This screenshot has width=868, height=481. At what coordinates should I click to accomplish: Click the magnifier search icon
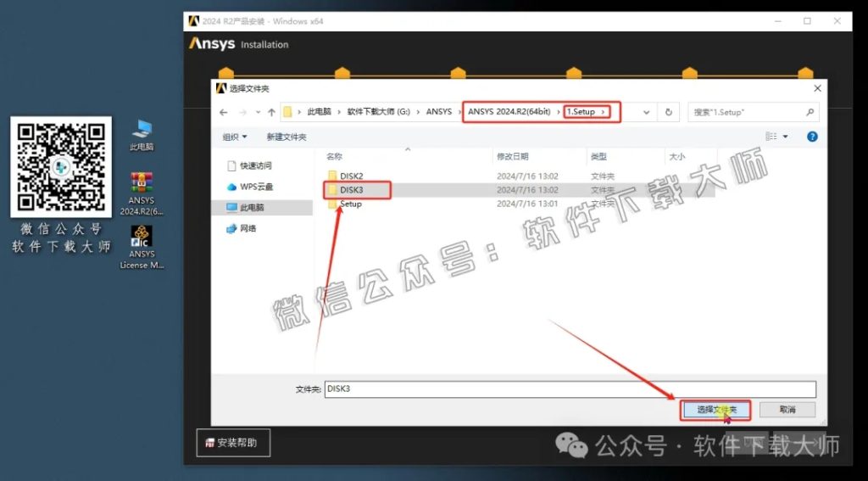click(x=810, y=112)
